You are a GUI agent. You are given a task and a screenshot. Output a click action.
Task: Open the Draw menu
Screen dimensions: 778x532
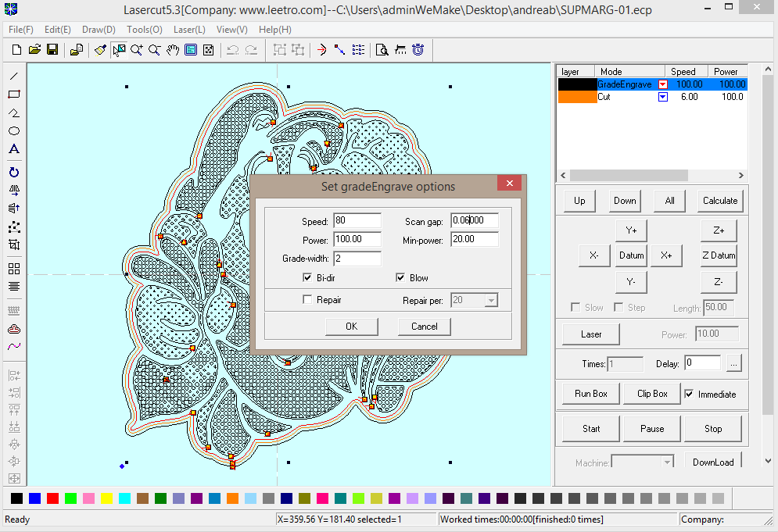pyautogui.click(x=99, y=30)
